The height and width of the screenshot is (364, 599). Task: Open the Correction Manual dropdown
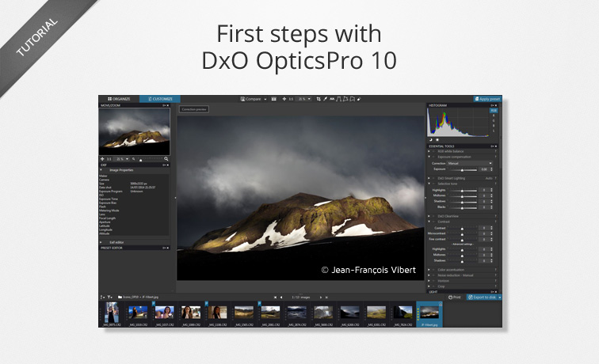pyautogui.click(x=470, y=163)
